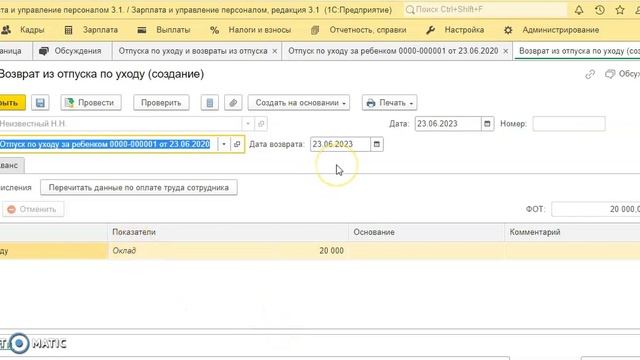Open favorites star icon
This screenshot has height=360, width=640.
[620, 10]
